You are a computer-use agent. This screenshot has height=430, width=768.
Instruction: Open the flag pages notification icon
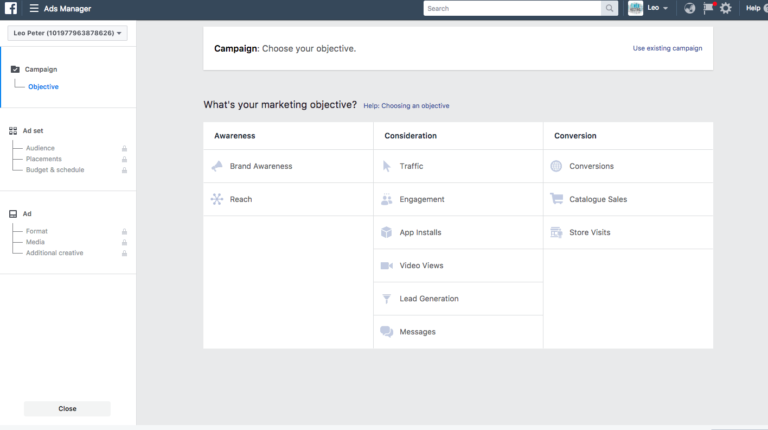coord(708,8)
